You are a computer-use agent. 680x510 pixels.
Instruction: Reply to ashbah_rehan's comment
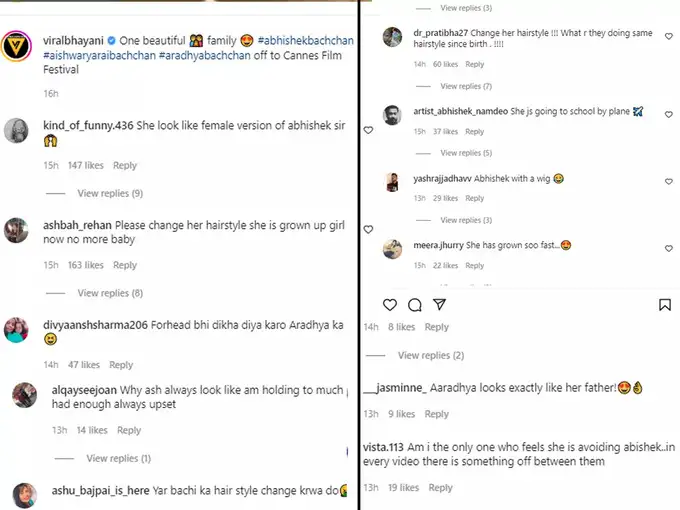click(125, 265)
